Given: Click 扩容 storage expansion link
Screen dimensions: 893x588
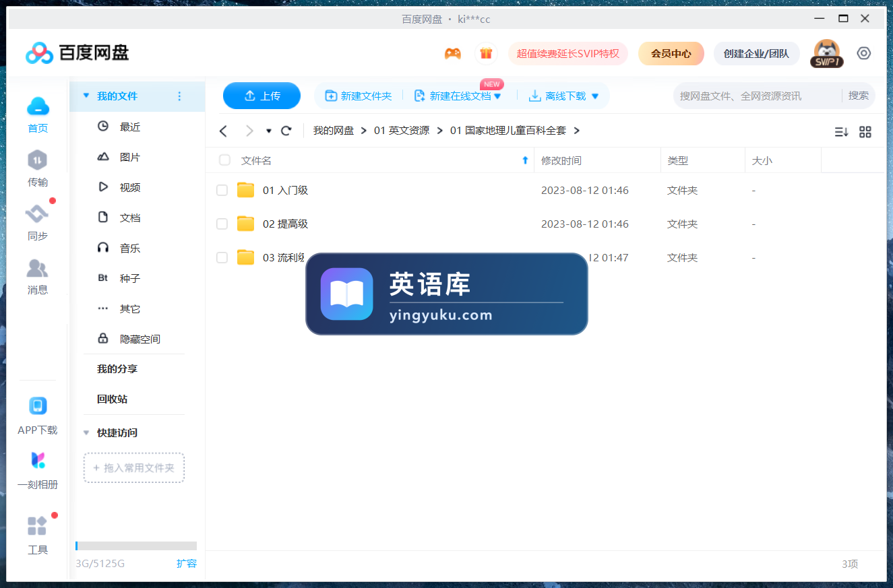Looking at the screenshot, I should pyautogui.click(x=187, y=563).
